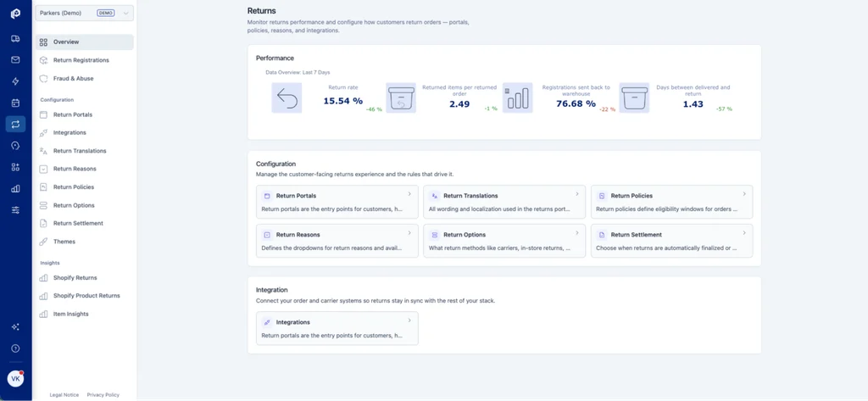The image size is (868, 401).
Task: Open Return Reasons in side menu
Action: click(x=84, y=169)
